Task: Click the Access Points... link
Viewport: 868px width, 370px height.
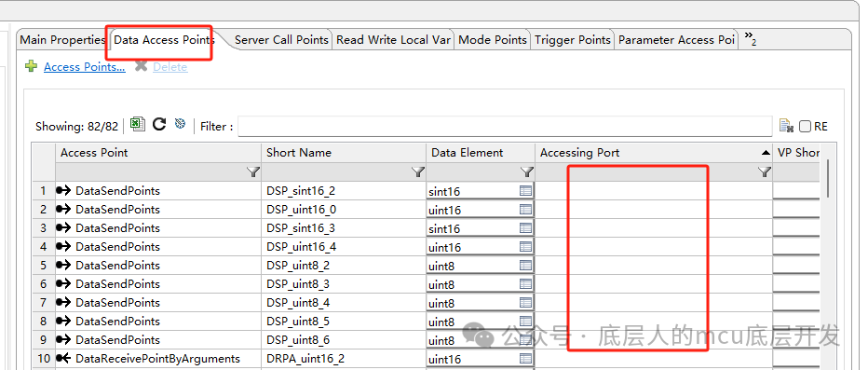Action: pos(84,67)
